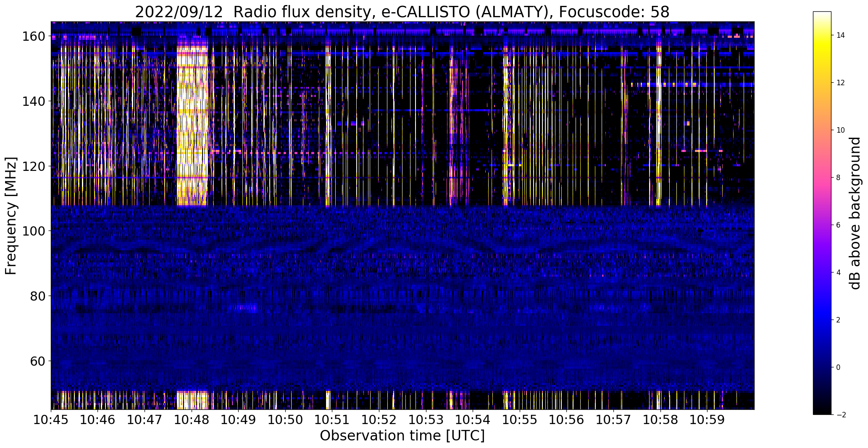Click the 10:55 time tick label
868x448 pixels.
520,419
